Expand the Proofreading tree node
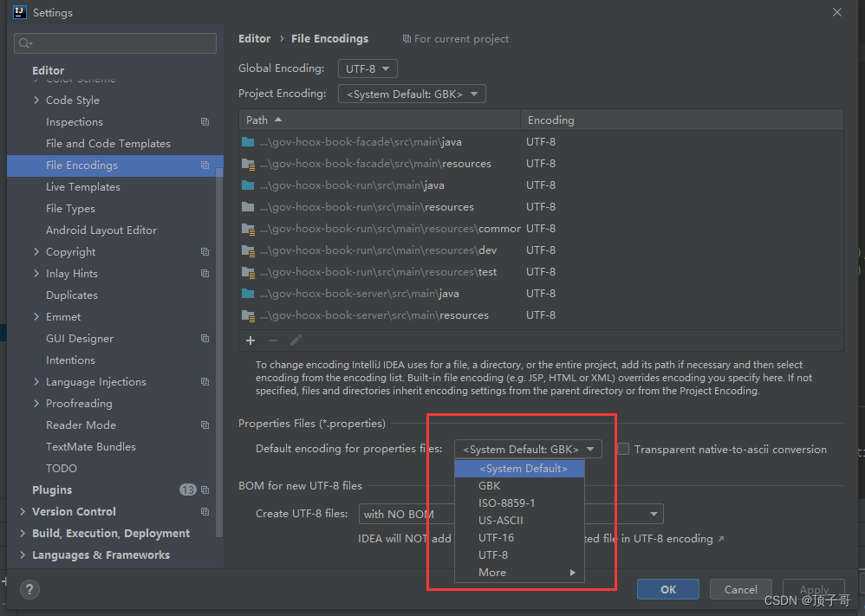The width and height of the screenshot is (865, 616). [36, 403]
